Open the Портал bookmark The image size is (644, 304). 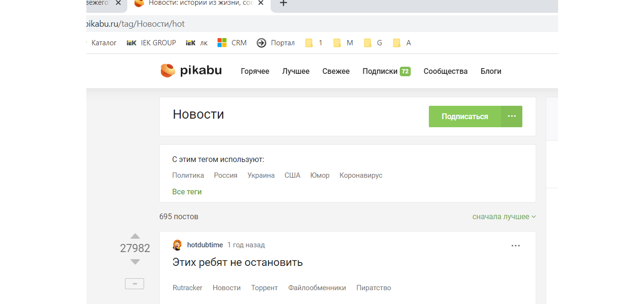click(x=276, y=43)
